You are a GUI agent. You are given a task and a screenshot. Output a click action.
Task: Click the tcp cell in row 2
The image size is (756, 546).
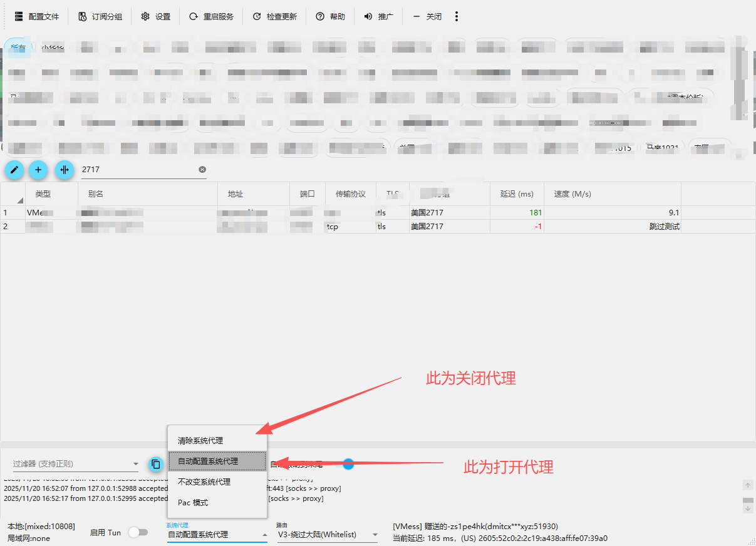[x=351, y=227]
